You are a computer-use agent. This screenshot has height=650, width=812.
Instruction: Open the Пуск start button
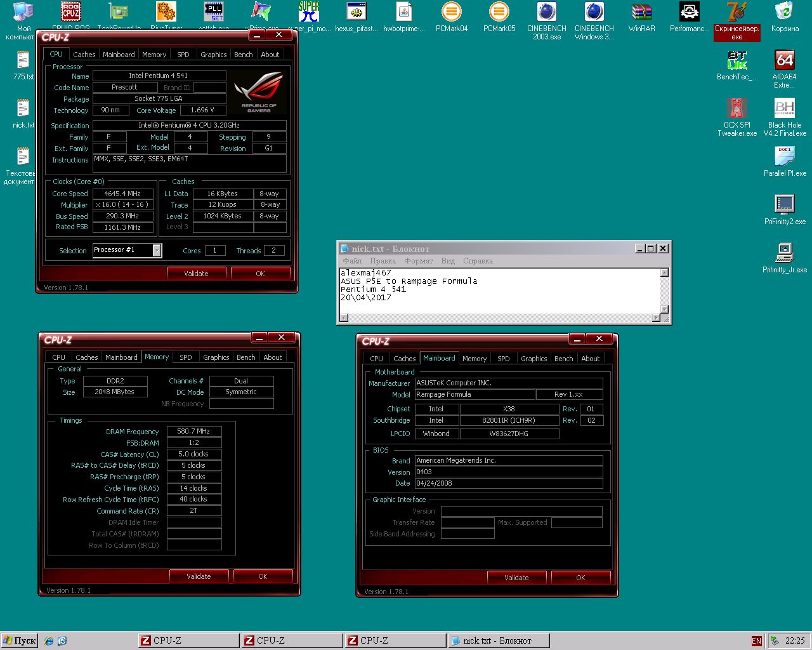click(x=20, y=640)
